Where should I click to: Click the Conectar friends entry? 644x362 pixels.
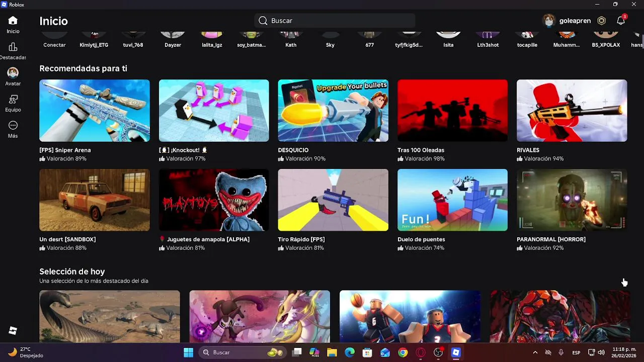pyautogui.click(x=54, y=40)
